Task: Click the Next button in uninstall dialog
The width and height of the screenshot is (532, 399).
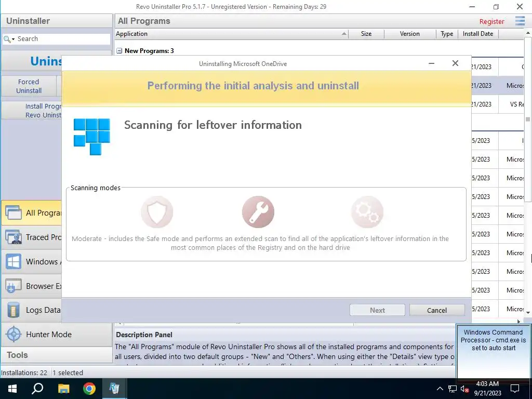Action: (x=377, y=310)
